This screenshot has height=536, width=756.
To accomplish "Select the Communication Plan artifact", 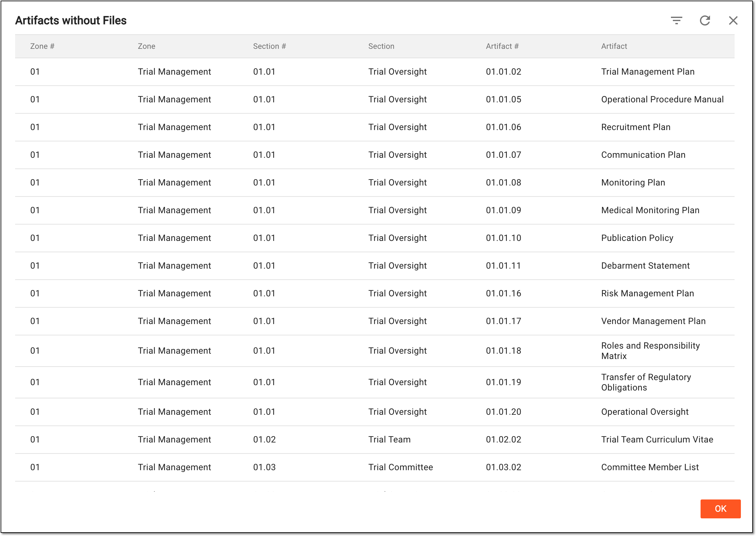I will click(x=643, y=155).
